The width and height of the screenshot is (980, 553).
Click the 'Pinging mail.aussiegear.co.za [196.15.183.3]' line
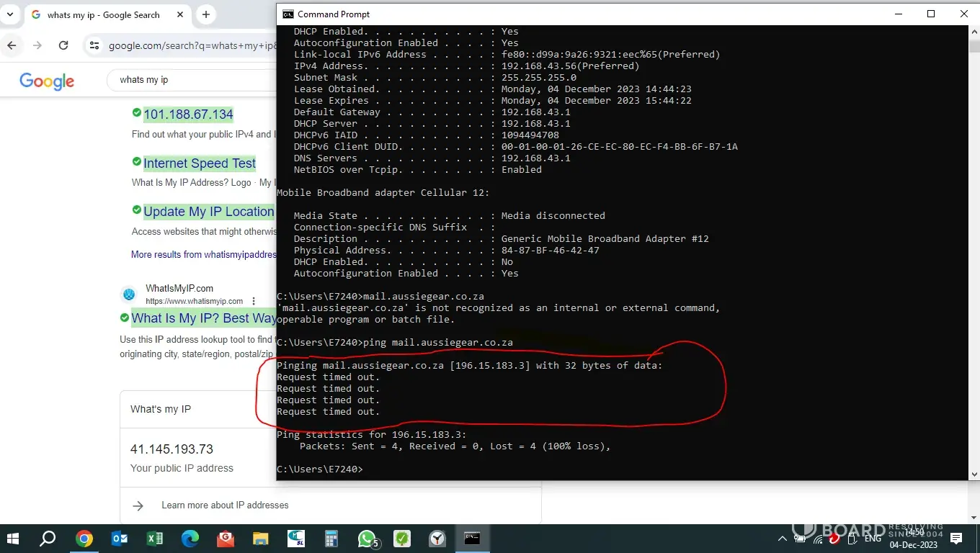pyautogui.click(x=470, y=366)
